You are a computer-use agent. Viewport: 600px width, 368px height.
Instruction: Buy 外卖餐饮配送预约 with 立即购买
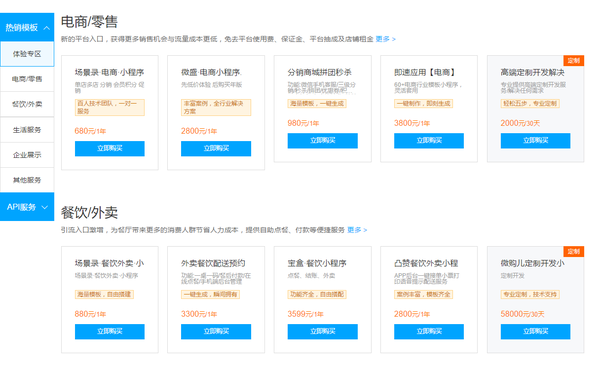pyautogui.click(x=216, y=332)
